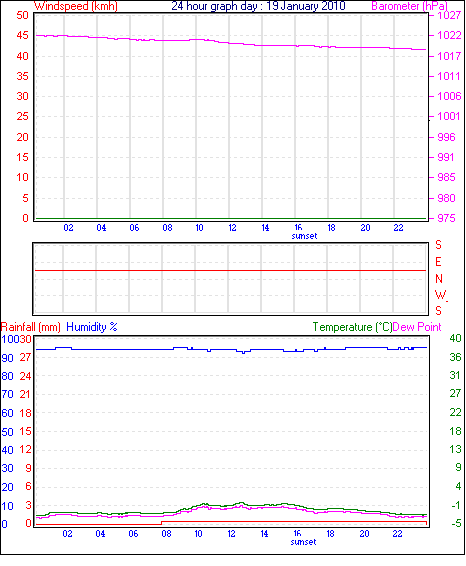Click the Humidity % legend label
This screenshot has width=466, height=566.
tap(92, 327)
